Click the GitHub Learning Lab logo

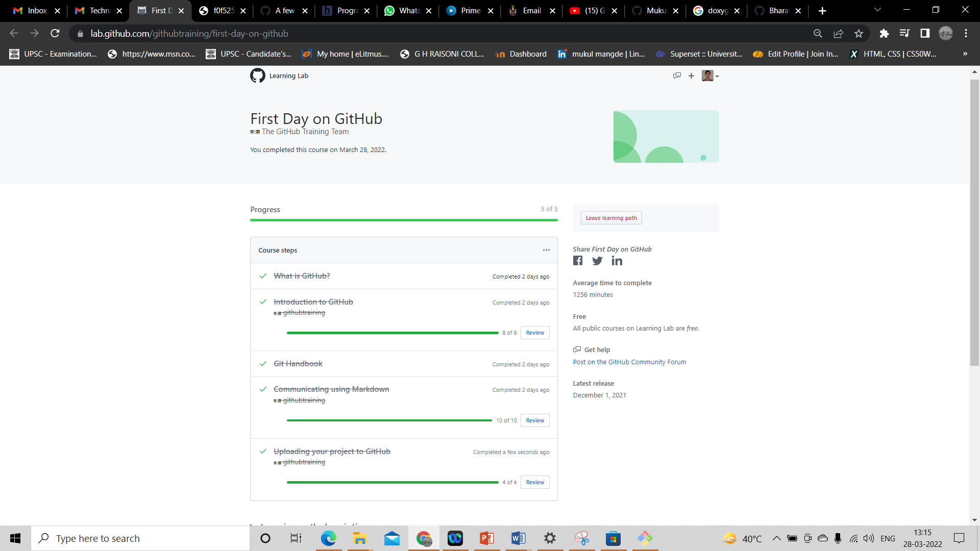tap(258, 76)
